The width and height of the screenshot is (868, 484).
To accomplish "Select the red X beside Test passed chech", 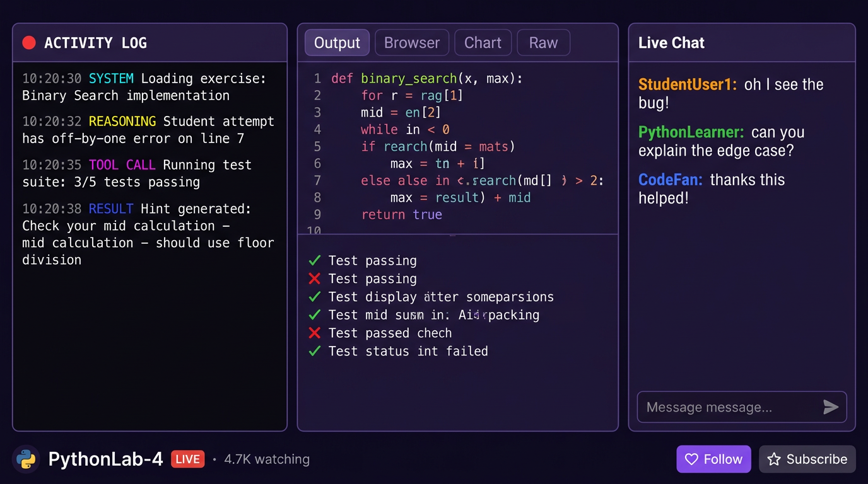I will coord(314,333).
